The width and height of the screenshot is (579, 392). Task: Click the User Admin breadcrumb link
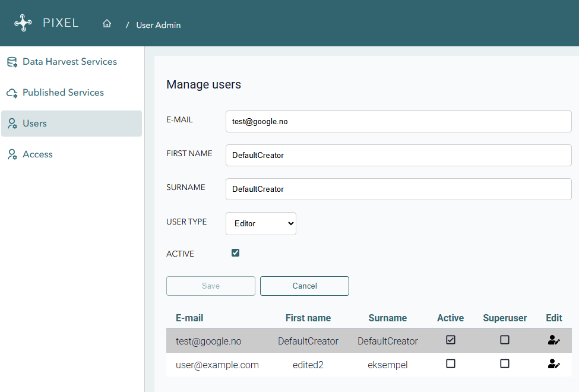click(159, 25)
